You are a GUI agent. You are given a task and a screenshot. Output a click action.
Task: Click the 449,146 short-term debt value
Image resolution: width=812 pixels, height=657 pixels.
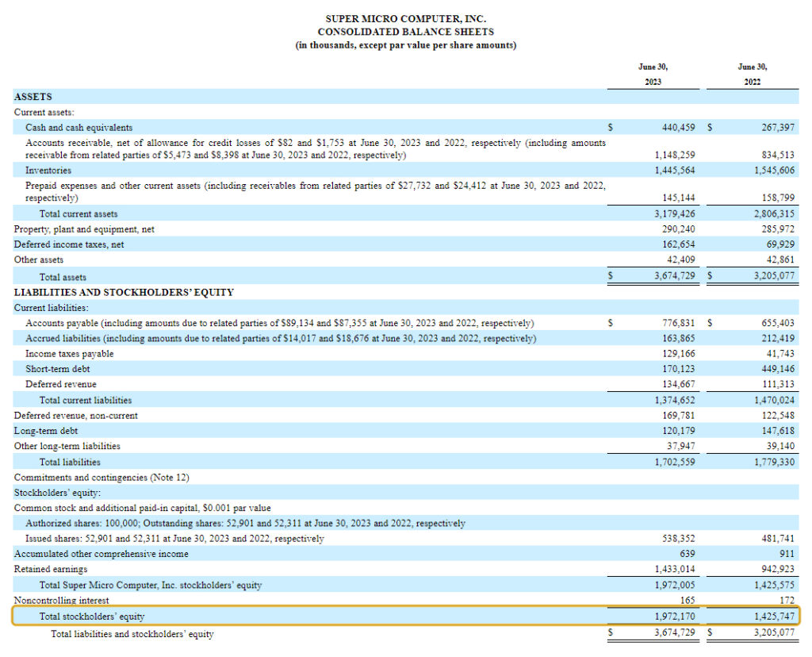tap(778, 369)
